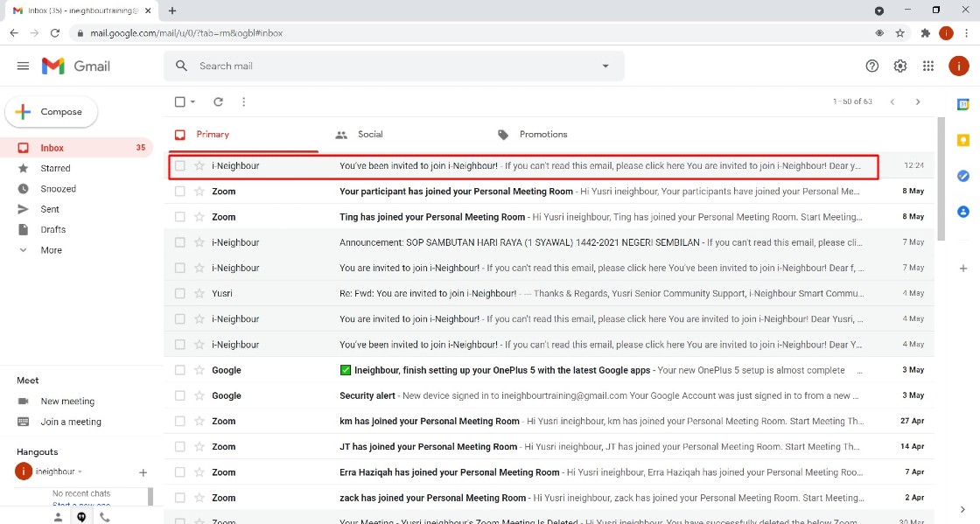Open Hangouts conversations icon

point(81,517)
